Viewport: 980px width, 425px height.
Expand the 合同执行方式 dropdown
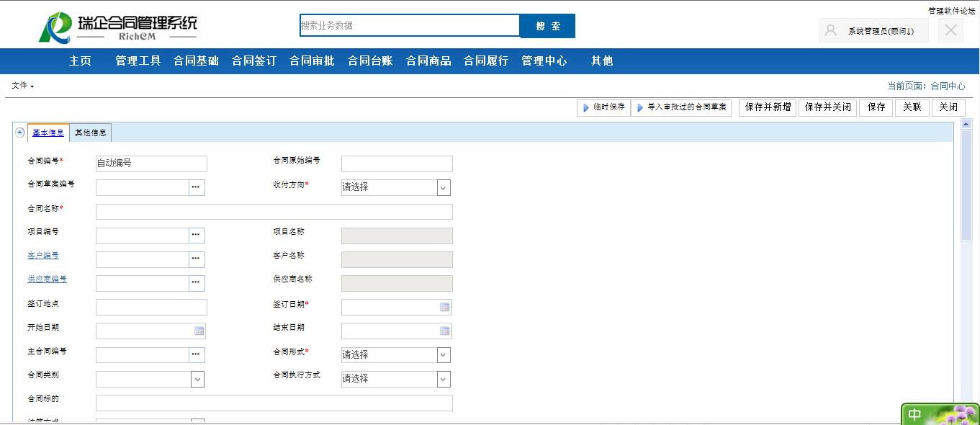coord(444,379)
